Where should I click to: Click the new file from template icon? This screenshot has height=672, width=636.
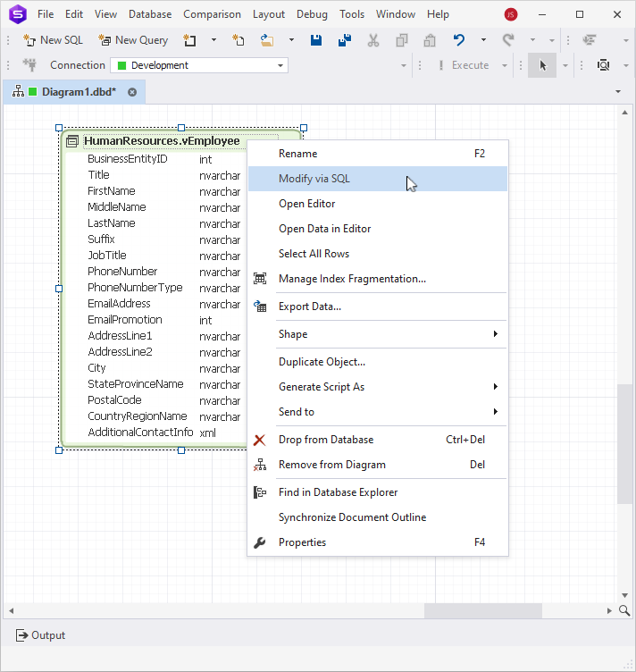click(x=238, y=40)
